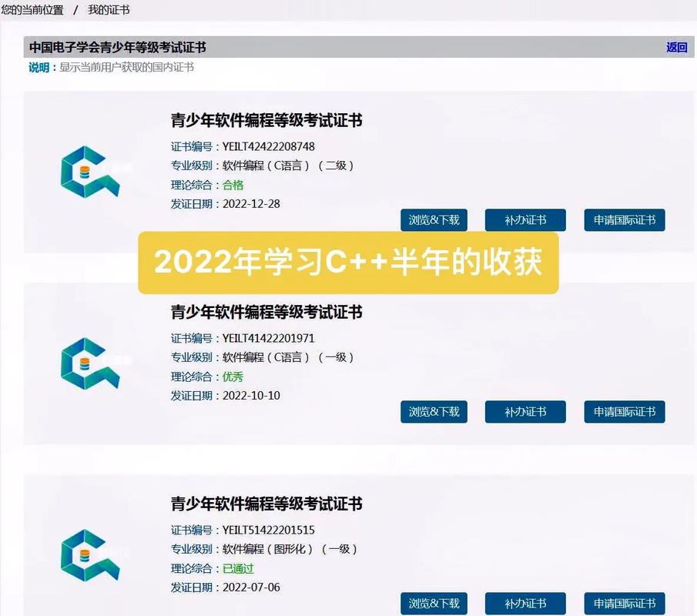Click the green 优秀 result text
697x616 pixels.
coord(233,377)
